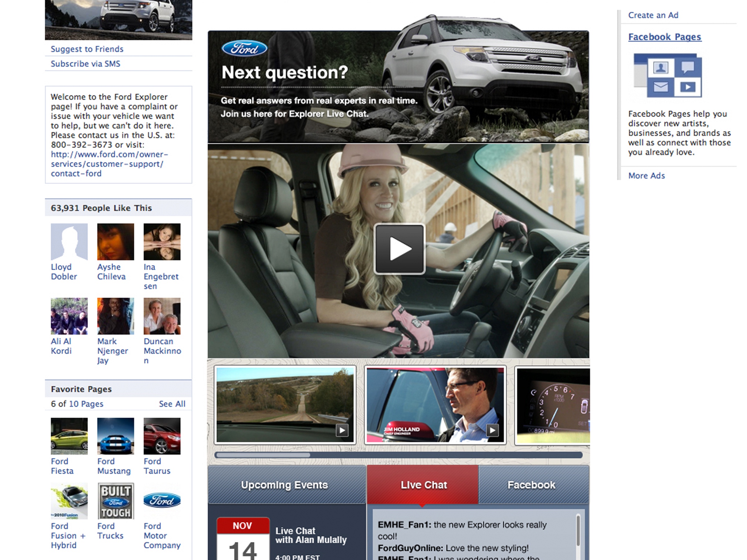The height and width of the screenshot is (560, 747).
Task: Open Ali Al Kordi's profile picture
Action: pos(69,316)
